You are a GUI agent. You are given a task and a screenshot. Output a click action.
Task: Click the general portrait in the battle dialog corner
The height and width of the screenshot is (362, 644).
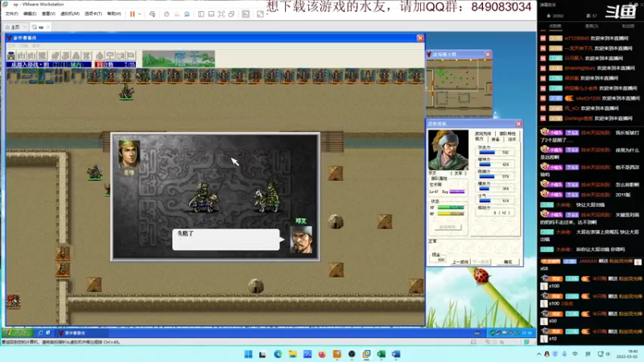(x=129, y=154)
